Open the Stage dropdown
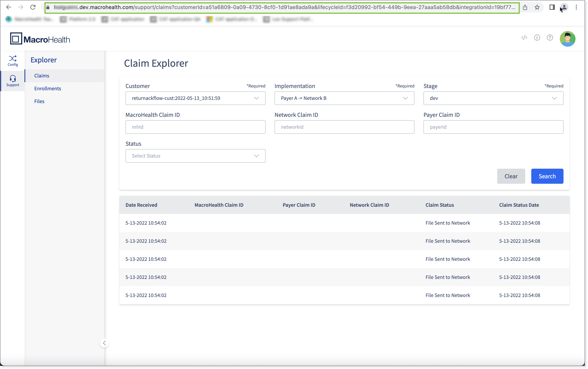Screen dimensions: 588x369 click(x=493, y=98)
